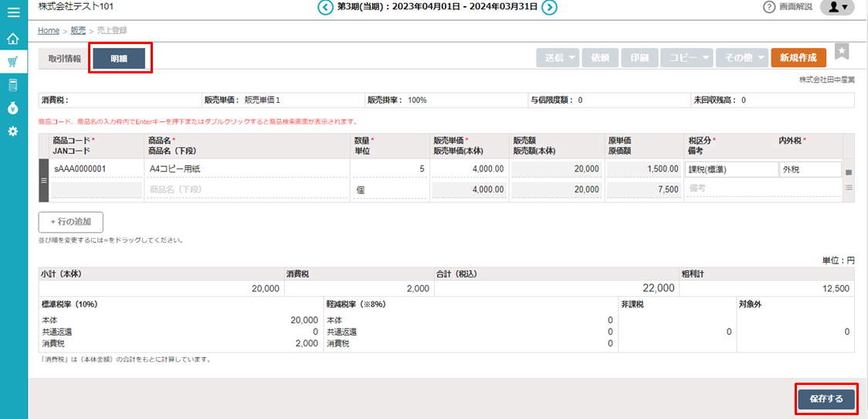Image resolution: width=868 pixels, height=419 pixels.
Task: Click the 保存する save button
Action: (826, 399)
